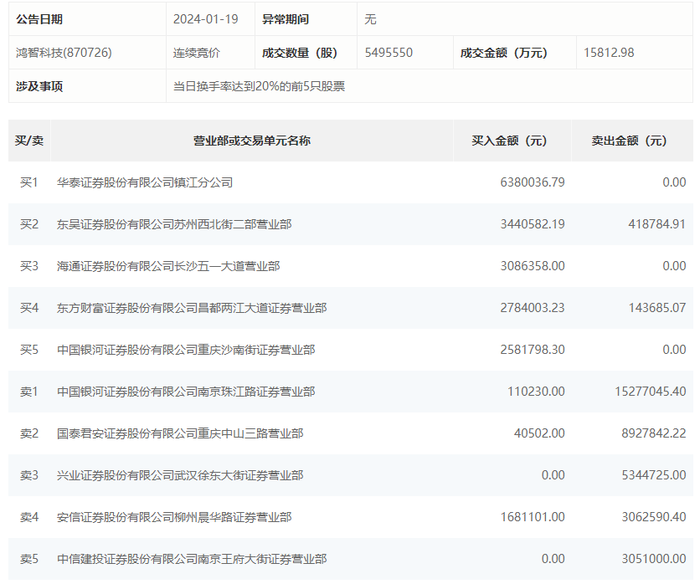Viewport: 700px width, 584px height.
Task: Select 海通证券长沙五一大道营业部 row name
Action: pos(168,266)
